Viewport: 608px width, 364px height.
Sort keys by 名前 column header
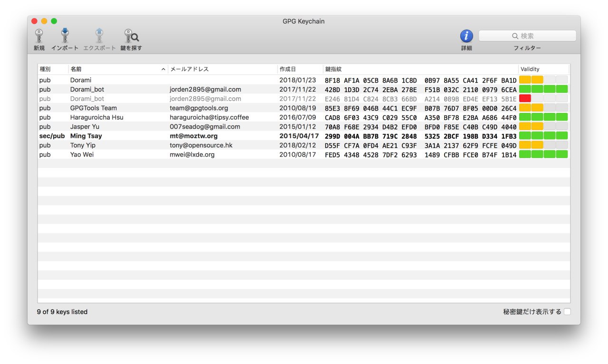[x=76, y=69]
